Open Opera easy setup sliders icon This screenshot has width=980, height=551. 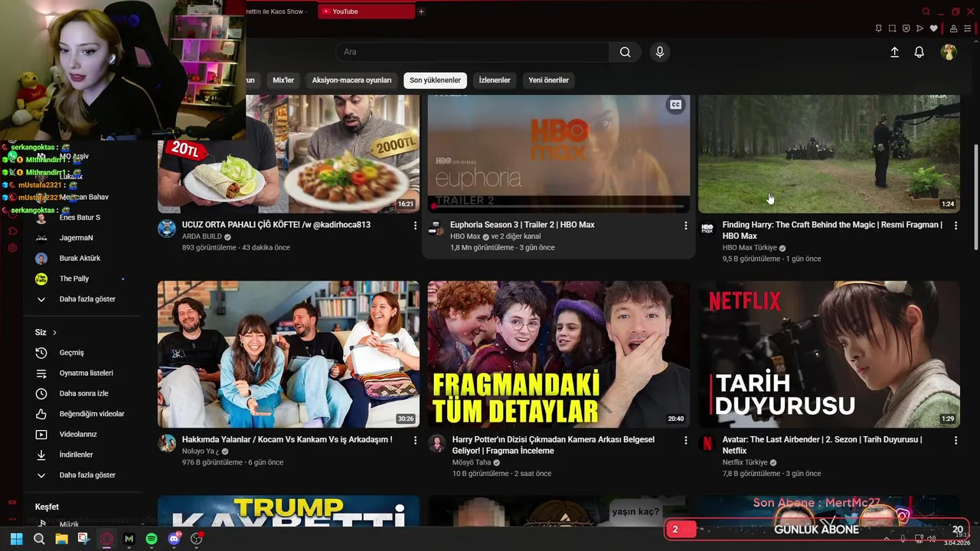967,28
